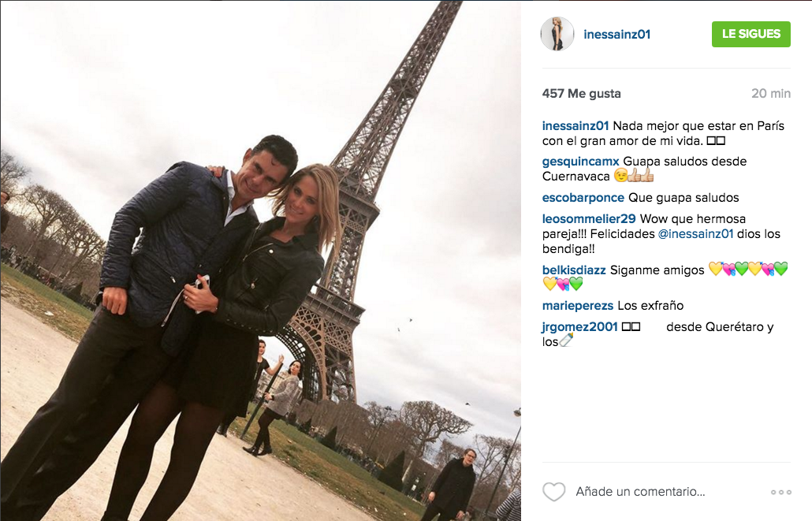The height and width of the screenshot is (521, 812).
Task: Visit marieperezs commenter profile
Action: [577, 306]
